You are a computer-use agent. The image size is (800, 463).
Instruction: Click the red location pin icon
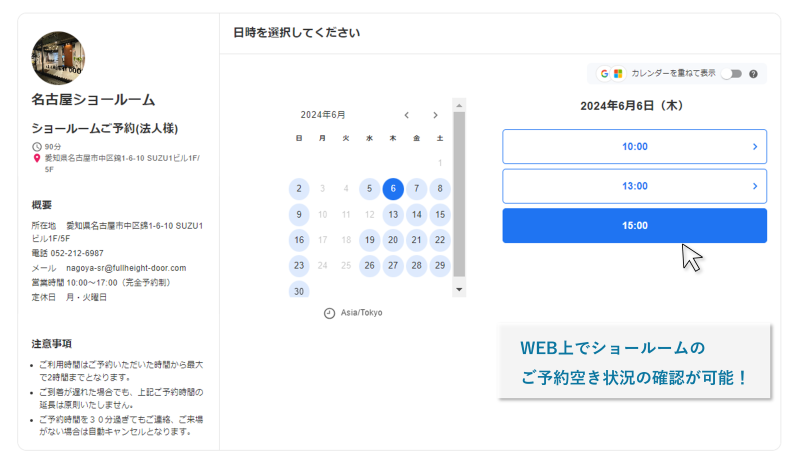(37, 158)
